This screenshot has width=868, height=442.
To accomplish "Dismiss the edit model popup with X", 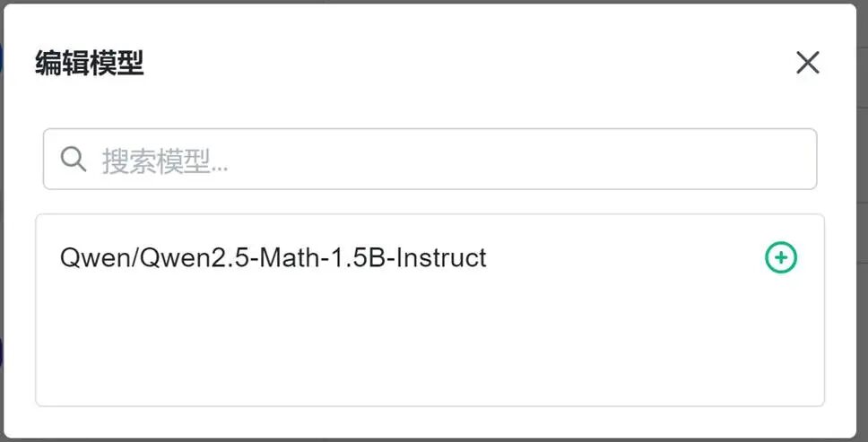I will point(807,63).
